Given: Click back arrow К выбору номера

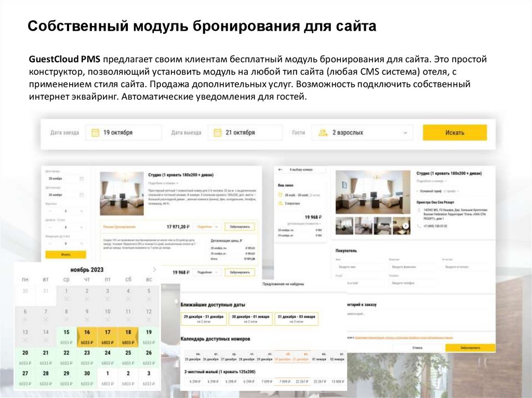Looking at the screenshot, I should coord(280,170).
